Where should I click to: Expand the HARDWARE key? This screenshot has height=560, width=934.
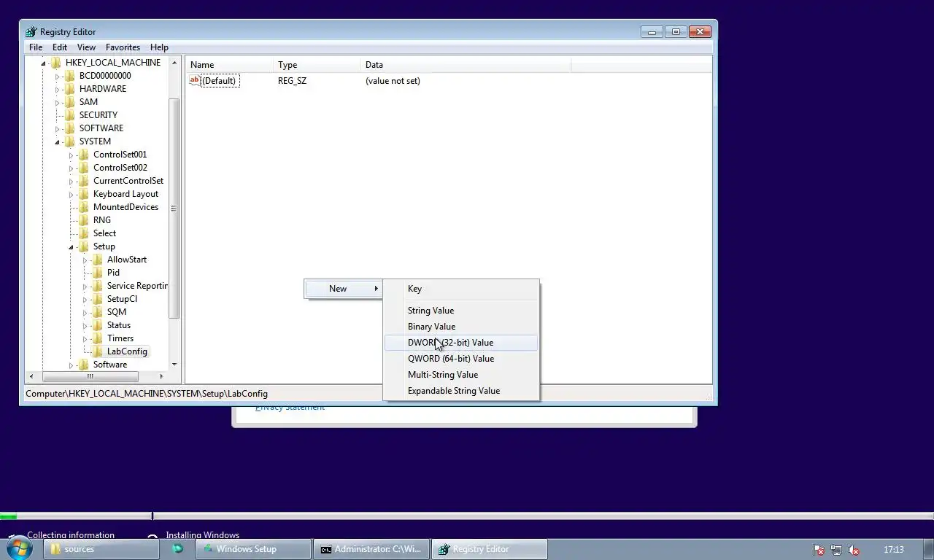pyautogui.click(x=57, y=89)
